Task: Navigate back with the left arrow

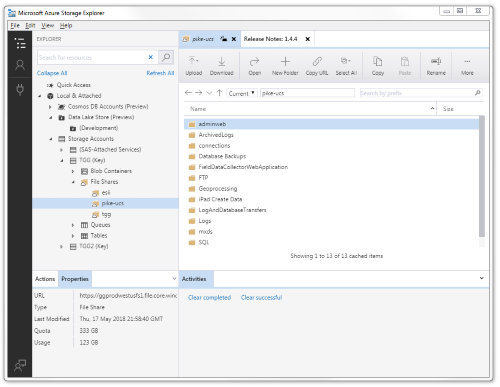Action: 188,93
